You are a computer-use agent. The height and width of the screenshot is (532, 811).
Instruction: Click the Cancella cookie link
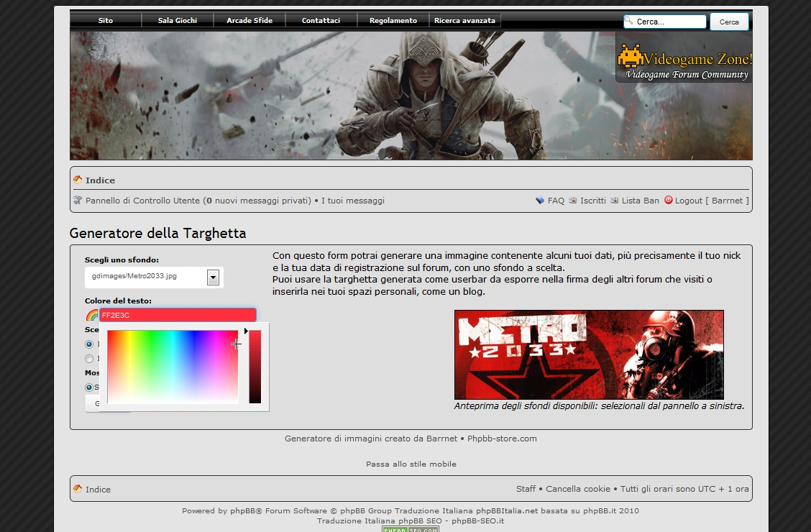(578, 489)
